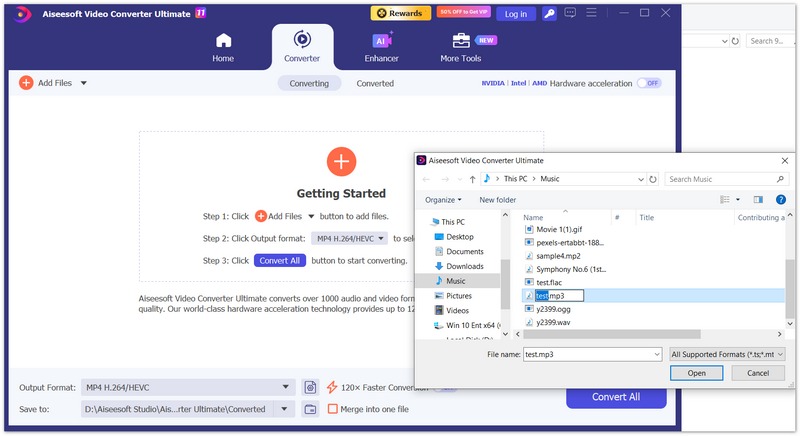Select Desktop in navigation tree
The width and height of the screenshot is (800, 436).
(454, 237)
